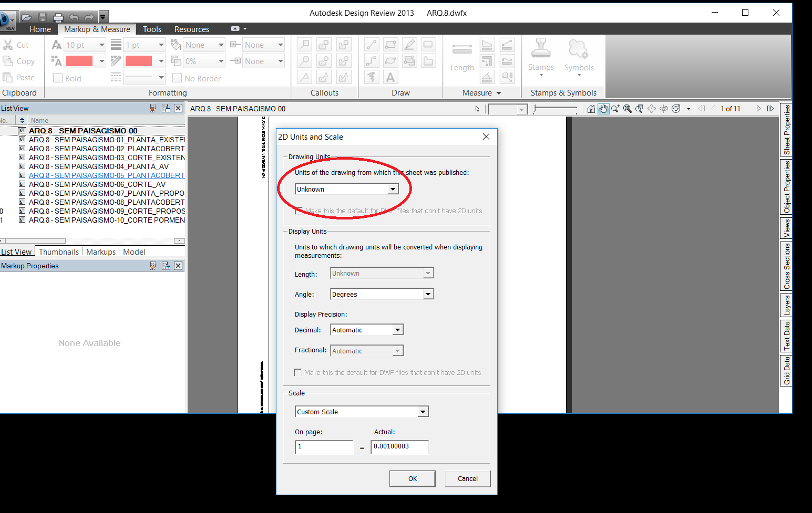The height and width of the screenshot is (513, 812).
Task: Open the Angle dropdown set to Degrees
Action: [428, 294]
